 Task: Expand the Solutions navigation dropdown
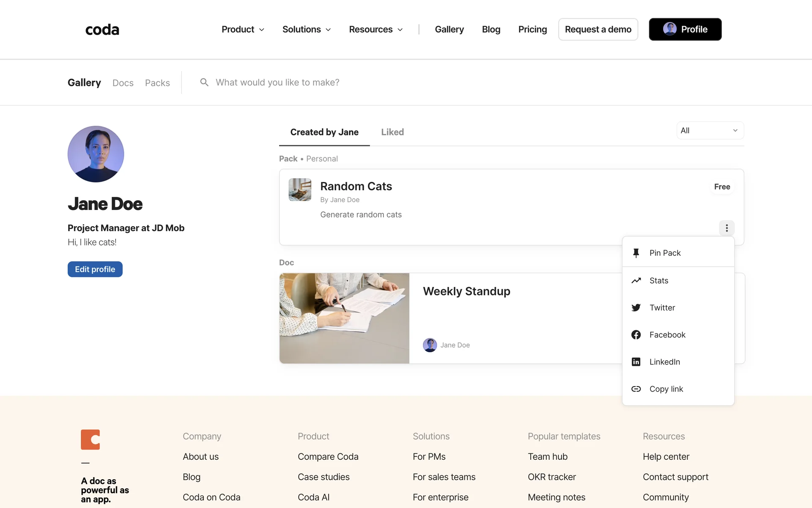306,30
